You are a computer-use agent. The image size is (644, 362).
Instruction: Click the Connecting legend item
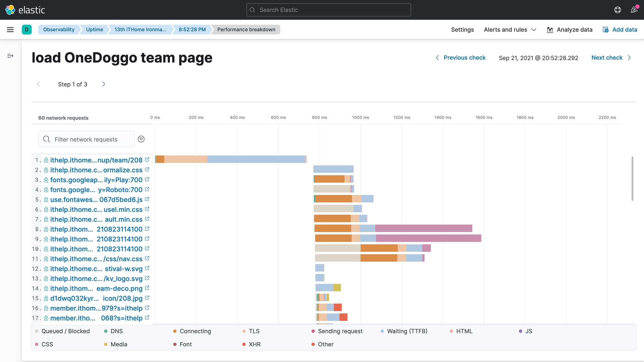click(192, 331)
